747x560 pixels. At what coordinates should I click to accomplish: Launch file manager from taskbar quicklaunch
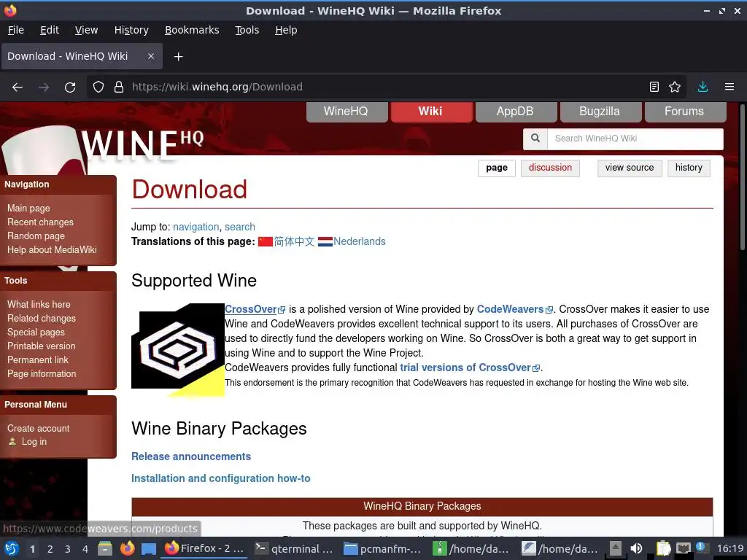pyautogui.click(x=105, y=548)
